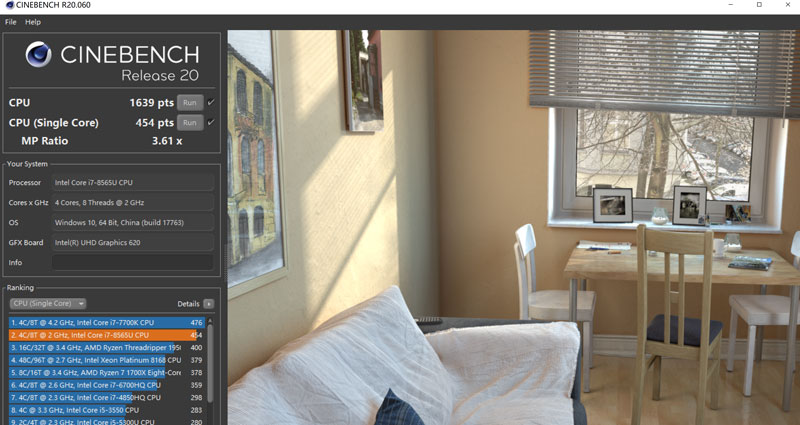Open the File menu
The height and width of the screenshot is (425, 800).
pos(10,22)
